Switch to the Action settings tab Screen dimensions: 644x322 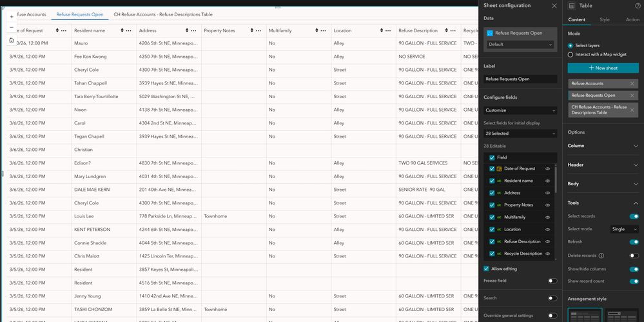pos(632,19)
